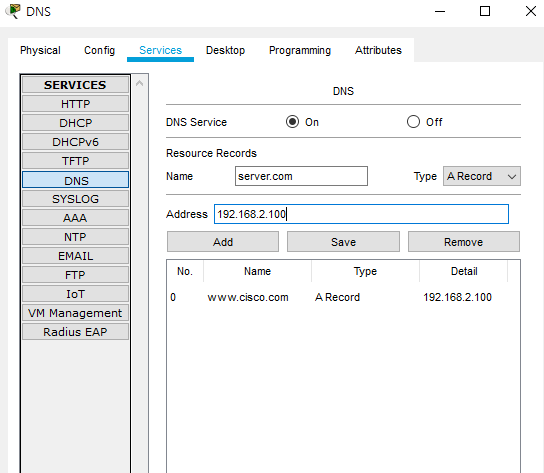Select the HTTP service
544x473 pixels.
tap(75, 104)
